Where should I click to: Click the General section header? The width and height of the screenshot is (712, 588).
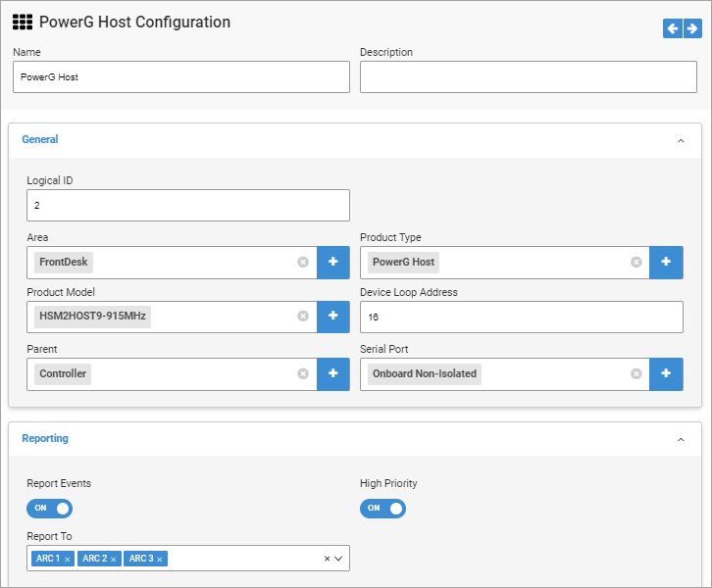pyautogui.click(x=40, y=140)
